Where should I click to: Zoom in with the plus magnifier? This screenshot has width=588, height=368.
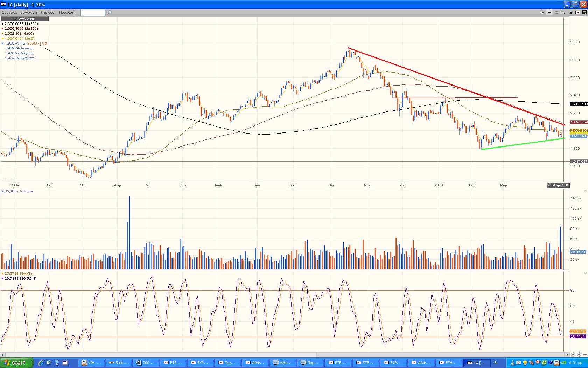(579, 355)
